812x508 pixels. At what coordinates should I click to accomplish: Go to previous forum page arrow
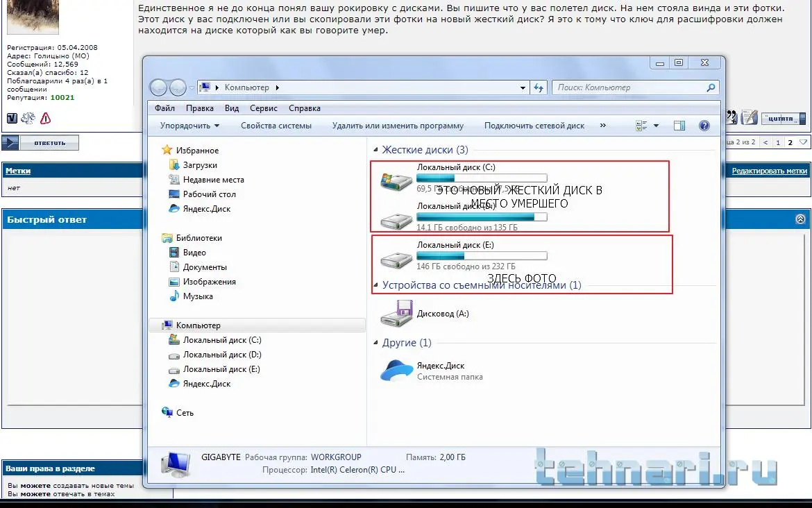[766, 142]
